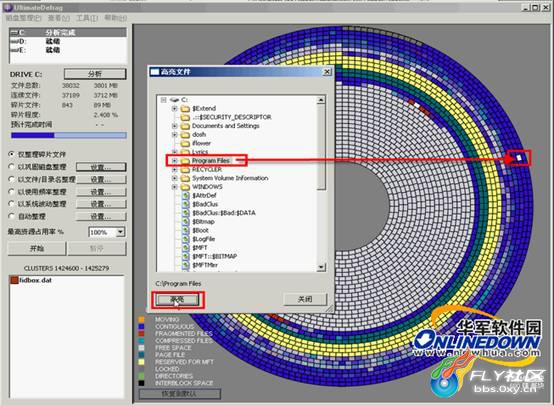
Task: Select the E: drive icon in drive list
Action: pos(14,50)
